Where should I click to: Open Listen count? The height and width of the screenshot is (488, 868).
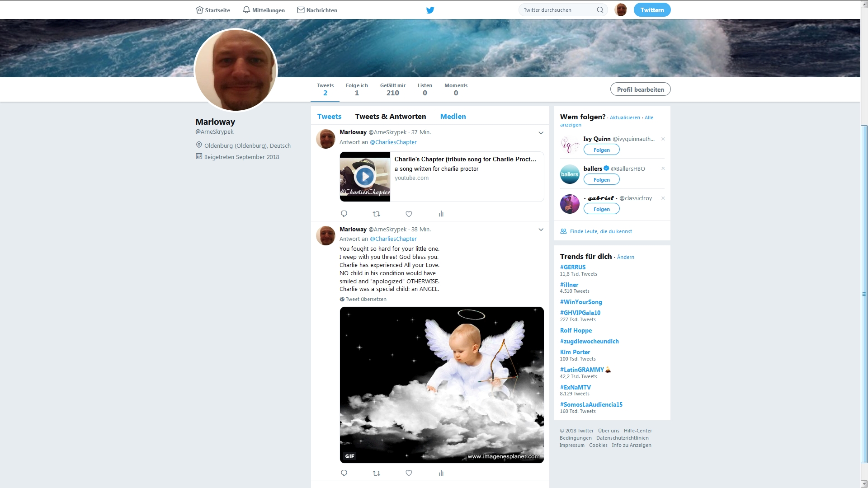click(x=425, y=89)
